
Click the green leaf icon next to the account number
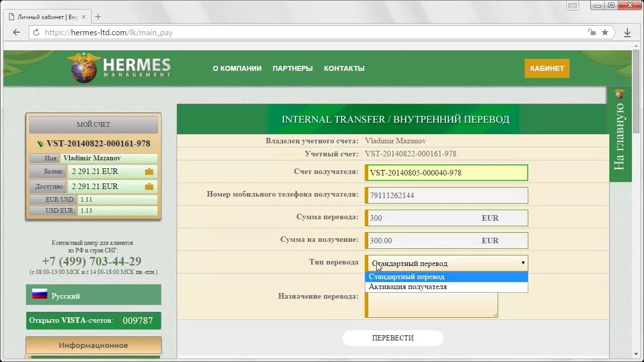click(41, 144)
